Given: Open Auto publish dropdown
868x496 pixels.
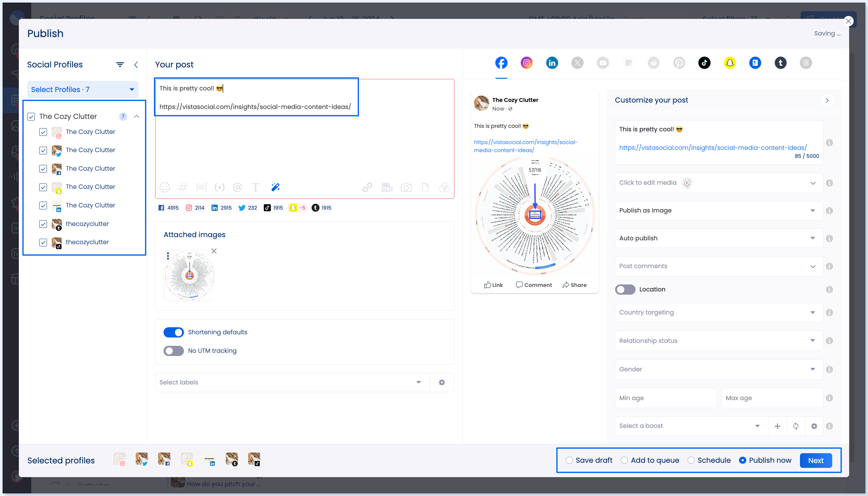Looking at the screenshot, I should tap(719, 238).
